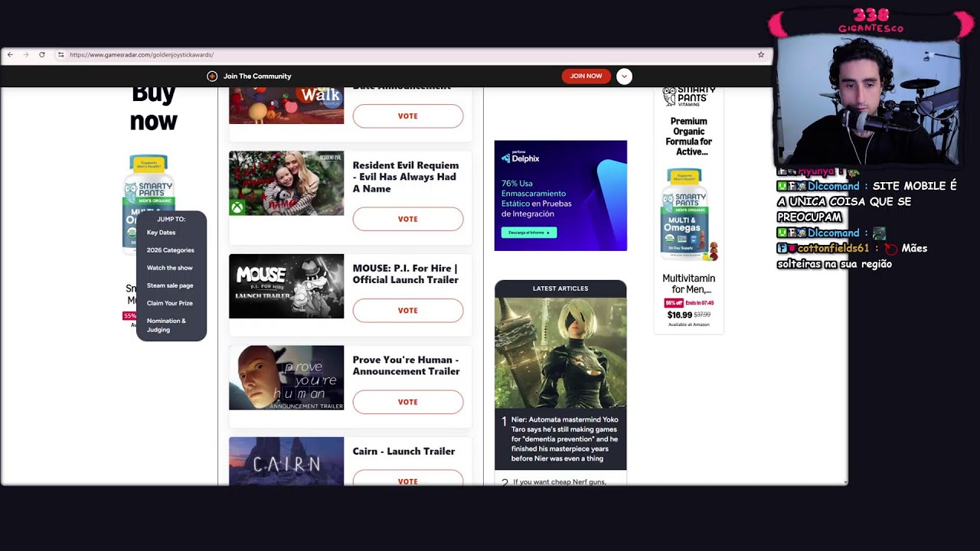Open Multivitamin for Men product link

point(688,284)
